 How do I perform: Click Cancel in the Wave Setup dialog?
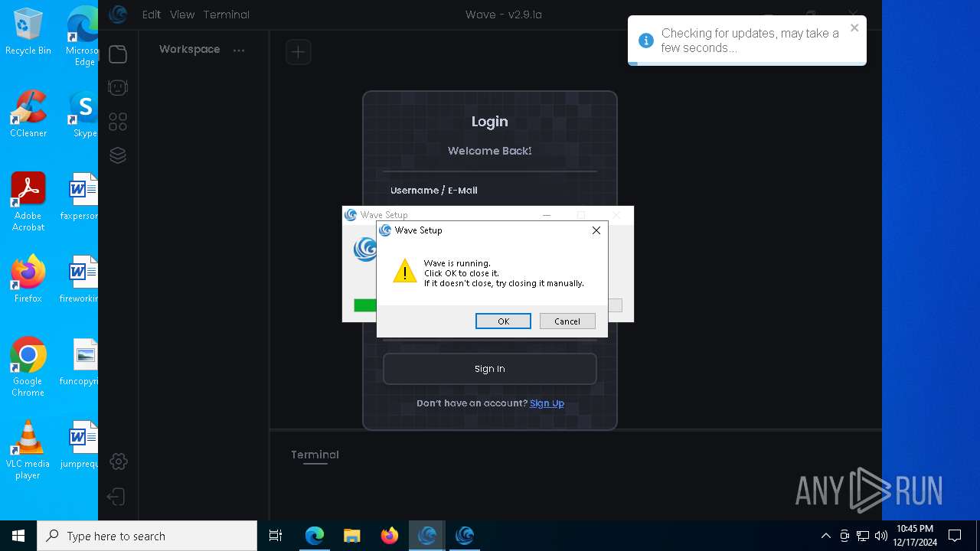click(x=567, y=321)
